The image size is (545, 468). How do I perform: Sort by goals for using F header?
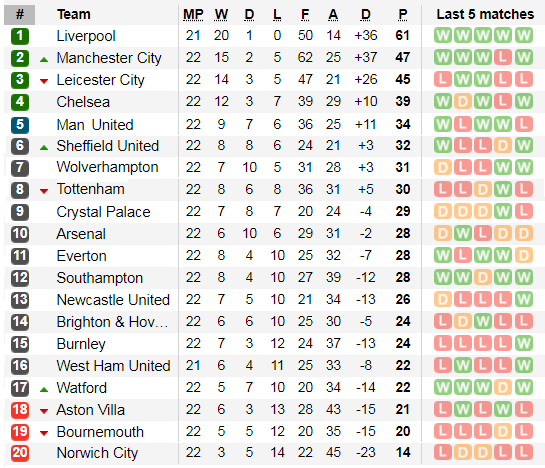305,15
